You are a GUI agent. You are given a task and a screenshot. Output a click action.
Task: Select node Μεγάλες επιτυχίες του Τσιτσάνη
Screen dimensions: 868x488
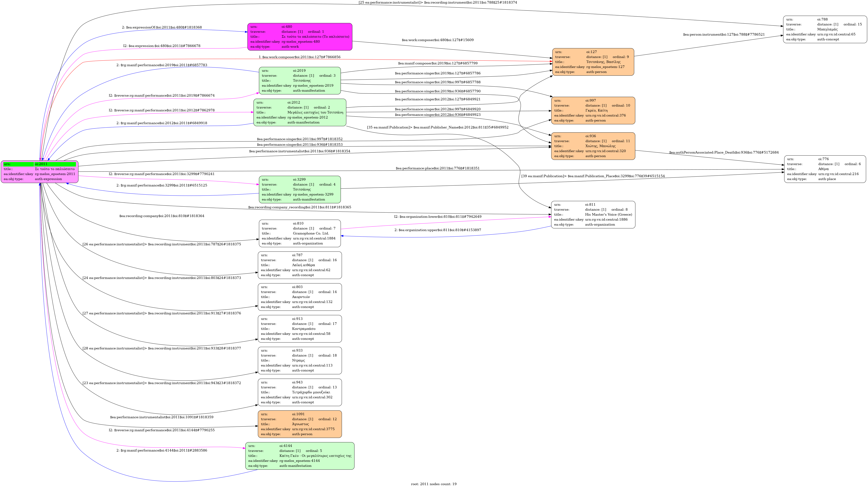tap(300, 112)
